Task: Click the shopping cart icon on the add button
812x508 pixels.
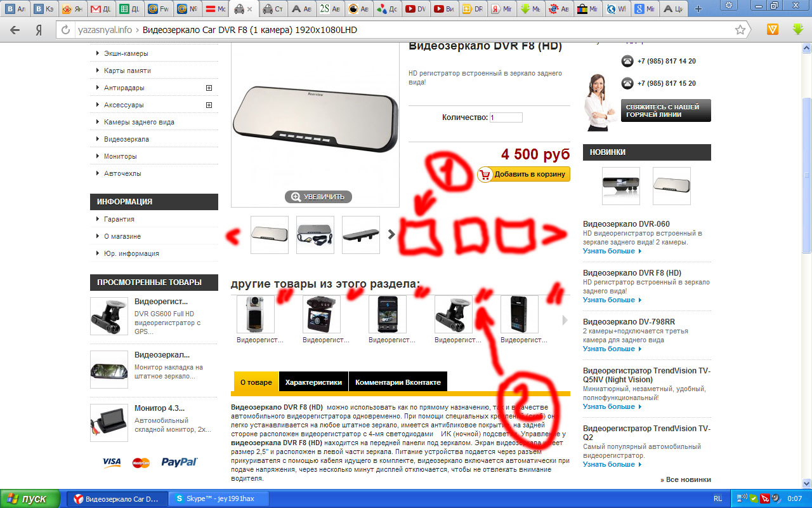Action: tap(485, 174)
